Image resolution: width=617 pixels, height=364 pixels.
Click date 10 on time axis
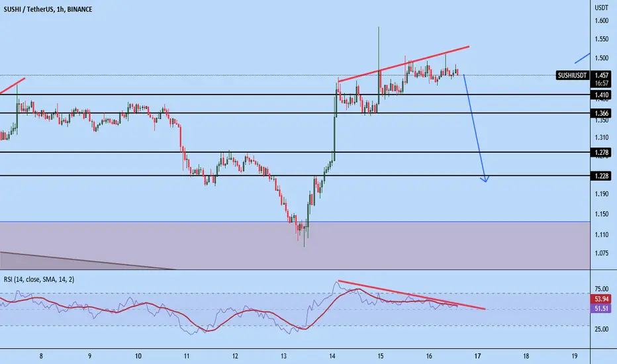click(x=138, y=356)
